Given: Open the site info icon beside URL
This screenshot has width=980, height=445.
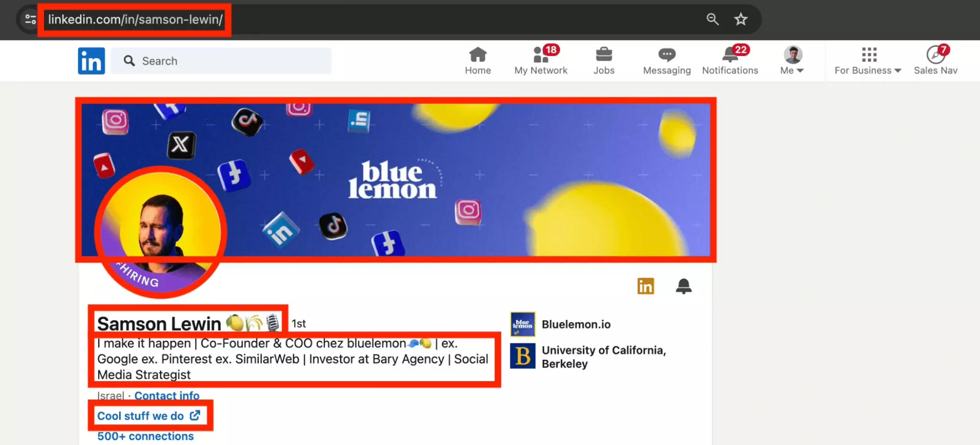Looking at the screenshot, I should point(30,19).
